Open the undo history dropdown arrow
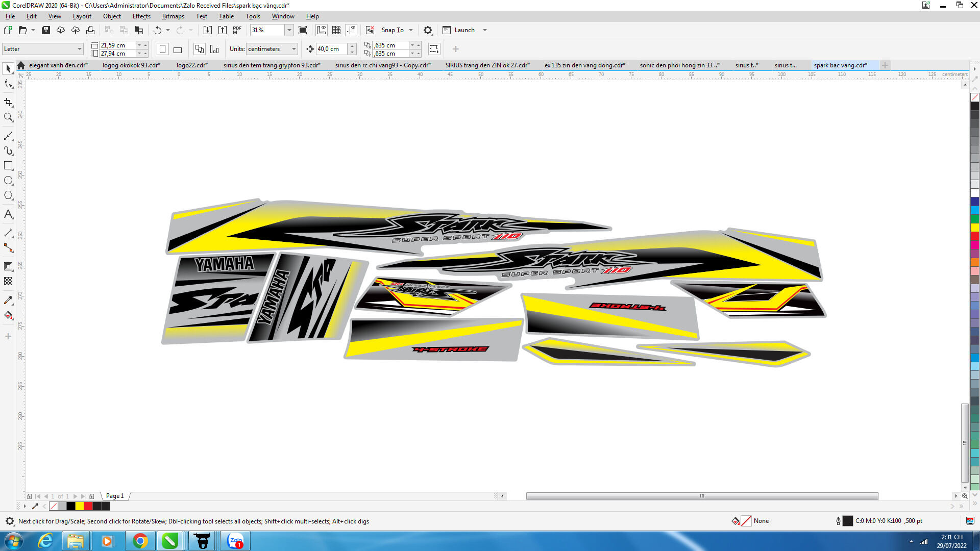This screenshot has width=980, height=551. [x=168, y=30]
